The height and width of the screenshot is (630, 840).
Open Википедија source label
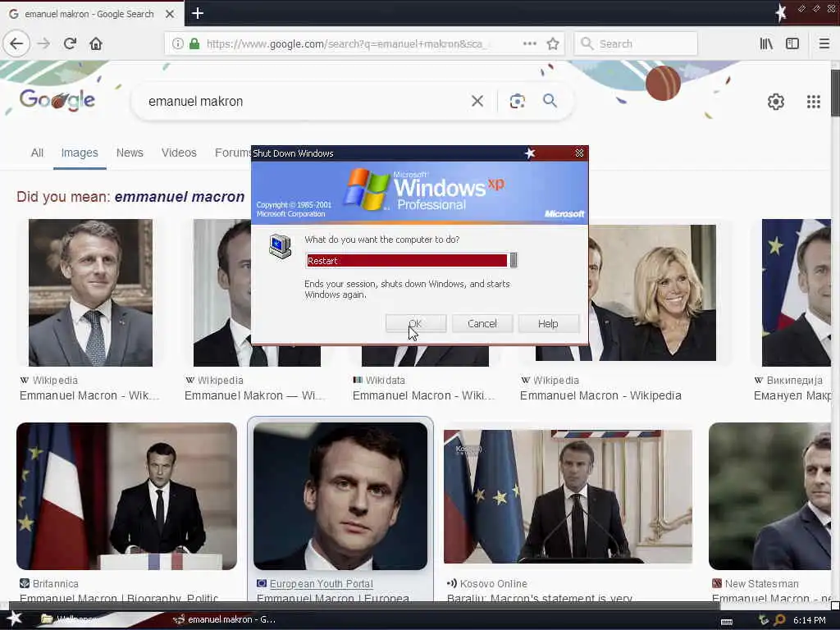(x=794, y=380)
